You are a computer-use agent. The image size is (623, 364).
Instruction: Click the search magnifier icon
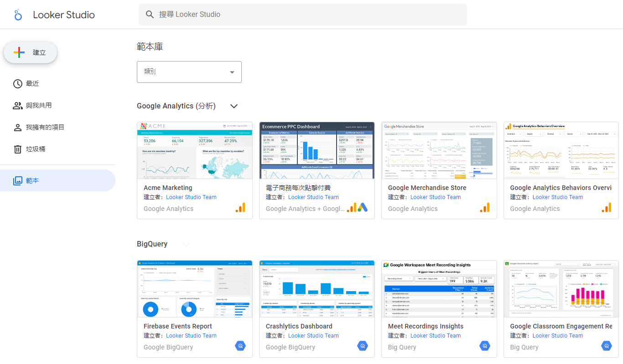[150, 15]
